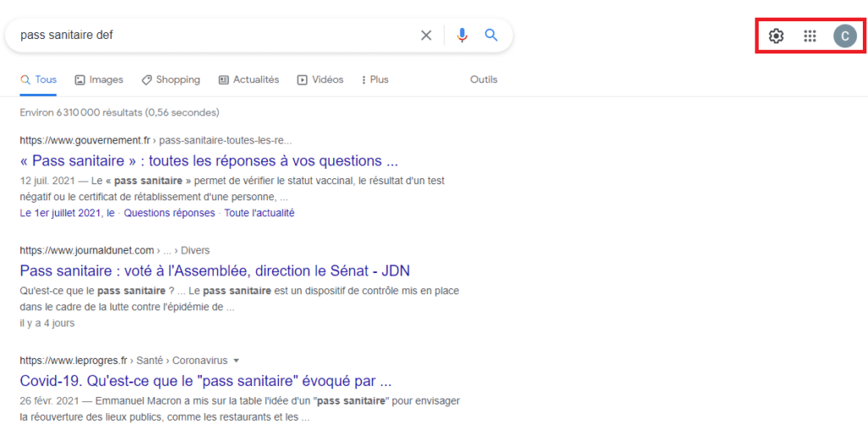Switch to the Vidéos tab
The height and width of the screenshot is (430, 868).
click(320, 80)
